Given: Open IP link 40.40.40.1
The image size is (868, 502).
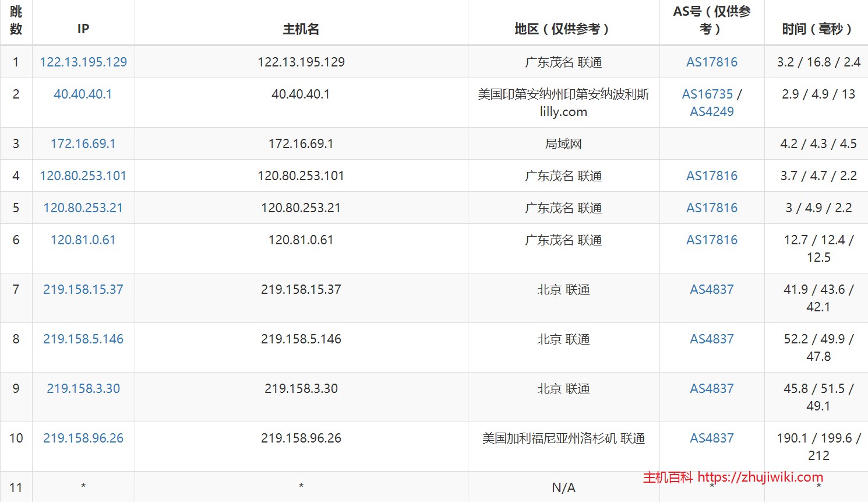Looking at the screenshot, I should [83, 94].
